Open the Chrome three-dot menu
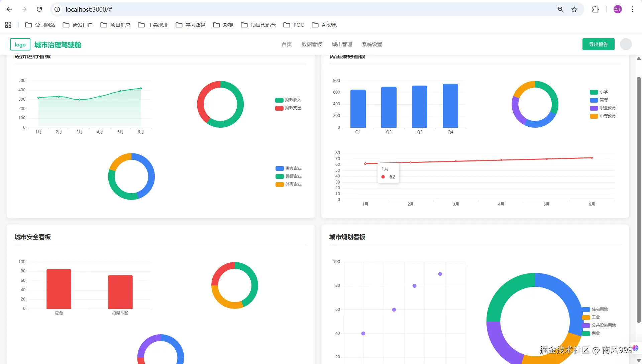Screen dimensions: 642x364 (x=633, y=9)
